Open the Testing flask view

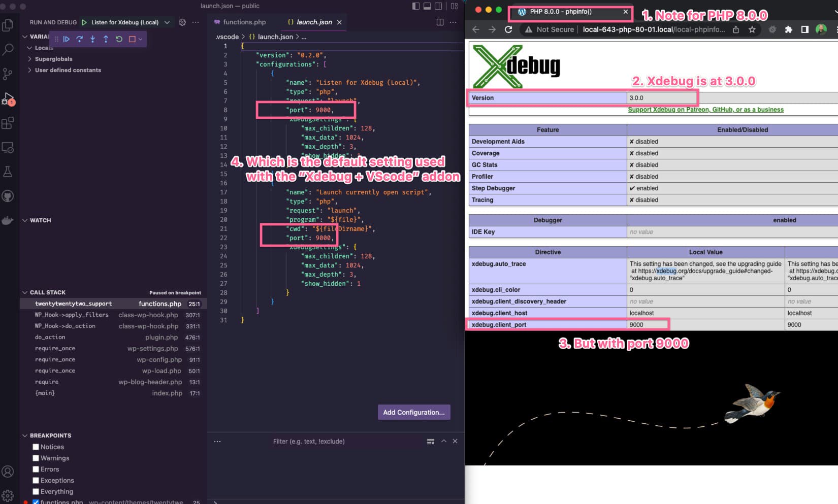tap(8, 172)
